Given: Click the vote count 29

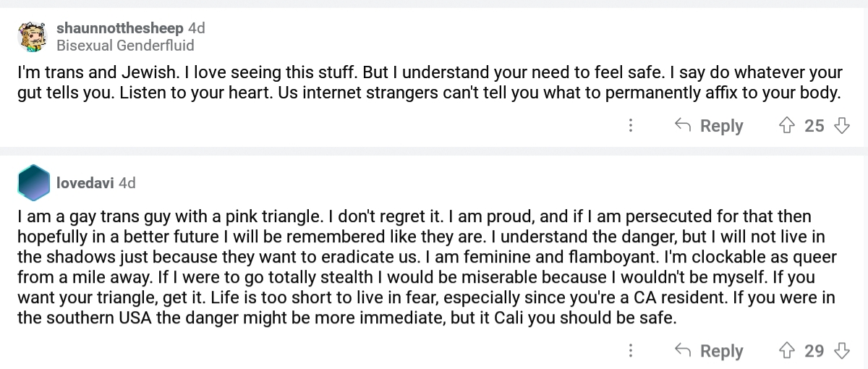Looking at the screenshot, I should [x=814, y=351].
